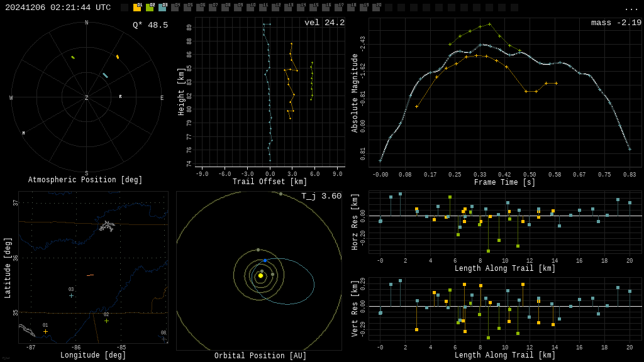Select station 03 cross marker on map
Screen dimensions: 644x362
click(71, 295)
